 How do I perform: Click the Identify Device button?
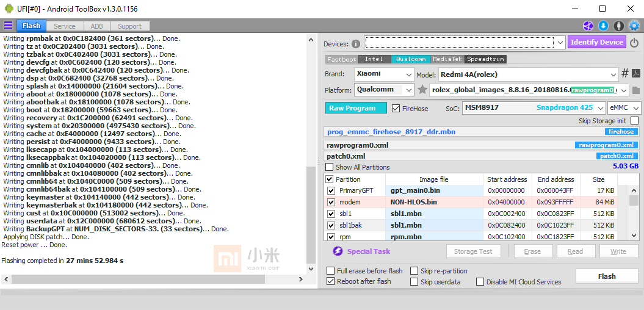597,42
